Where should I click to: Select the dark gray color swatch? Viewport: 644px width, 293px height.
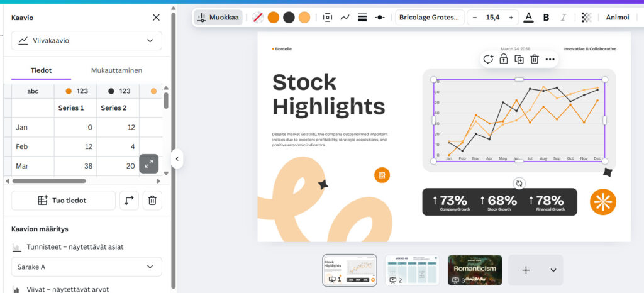(289, 18)
